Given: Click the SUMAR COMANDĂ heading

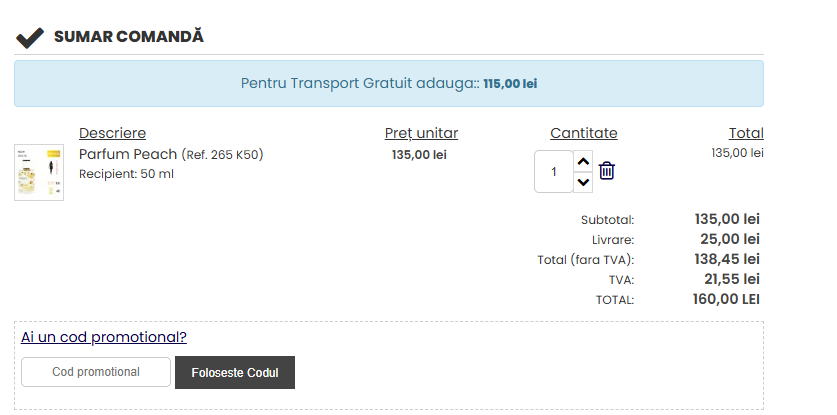Looking at the screenshot, I should pos(128,36).
